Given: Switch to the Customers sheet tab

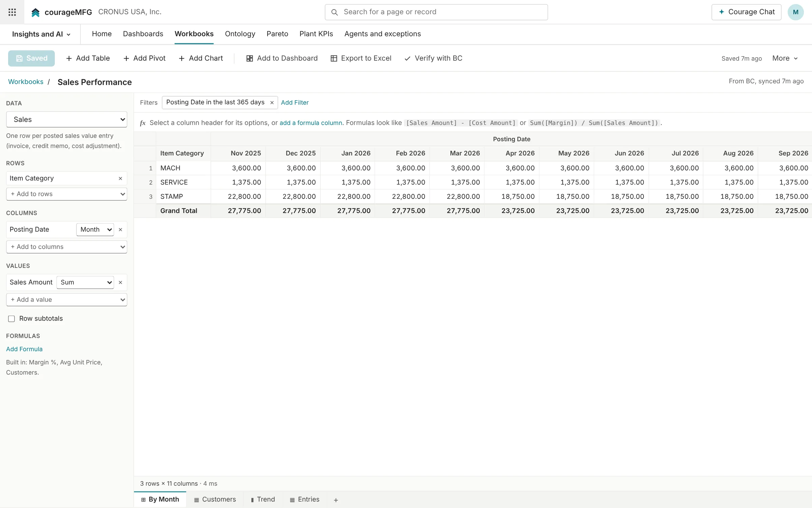Looking at the screenshot, I should click(x=215, y=500).
